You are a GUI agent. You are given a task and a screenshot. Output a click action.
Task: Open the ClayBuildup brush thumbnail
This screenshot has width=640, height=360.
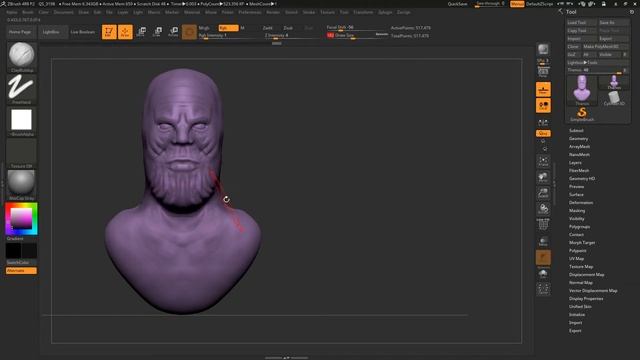pos(22,57)
